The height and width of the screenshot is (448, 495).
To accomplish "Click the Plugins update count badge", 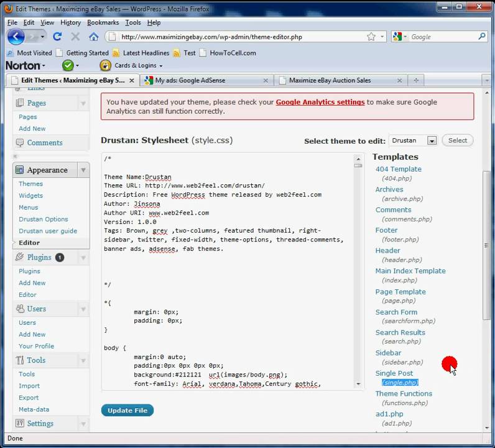I will tap(60, 258).
